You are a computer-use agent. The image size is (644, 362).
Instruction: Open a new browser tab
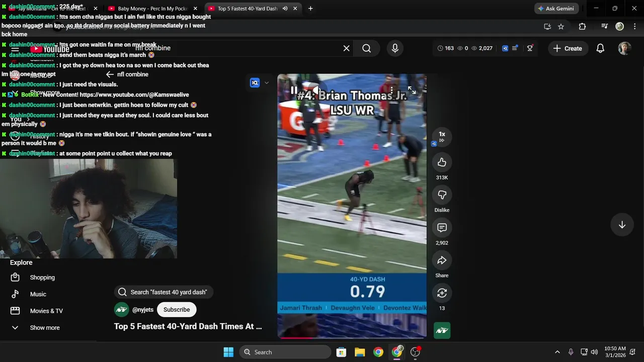click(310, 9)
